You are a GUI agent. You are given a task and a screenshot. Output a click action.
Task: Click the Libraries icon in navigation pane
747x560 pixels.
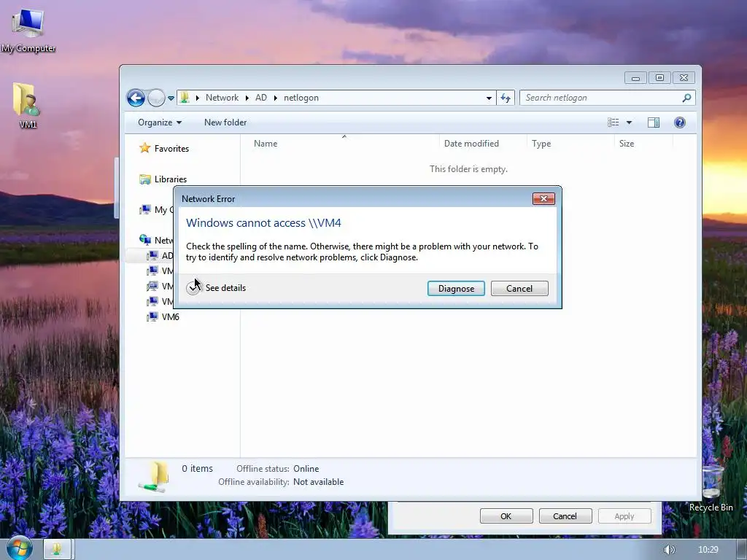click(145, 179)
